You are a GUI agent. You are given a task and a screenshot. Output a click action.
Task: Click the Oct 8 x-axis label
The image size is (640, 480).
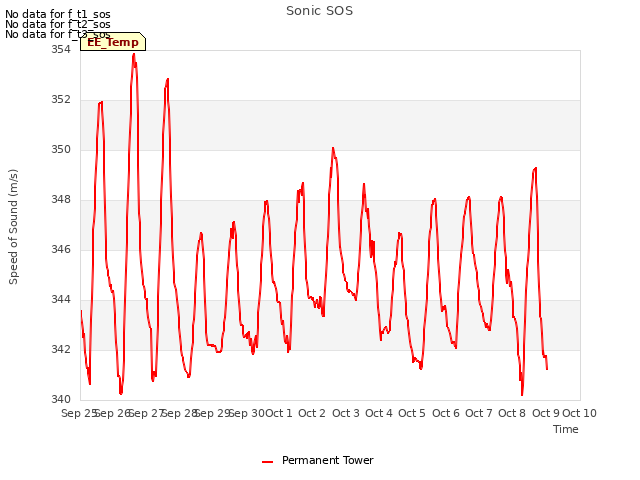tap(512, 413)
